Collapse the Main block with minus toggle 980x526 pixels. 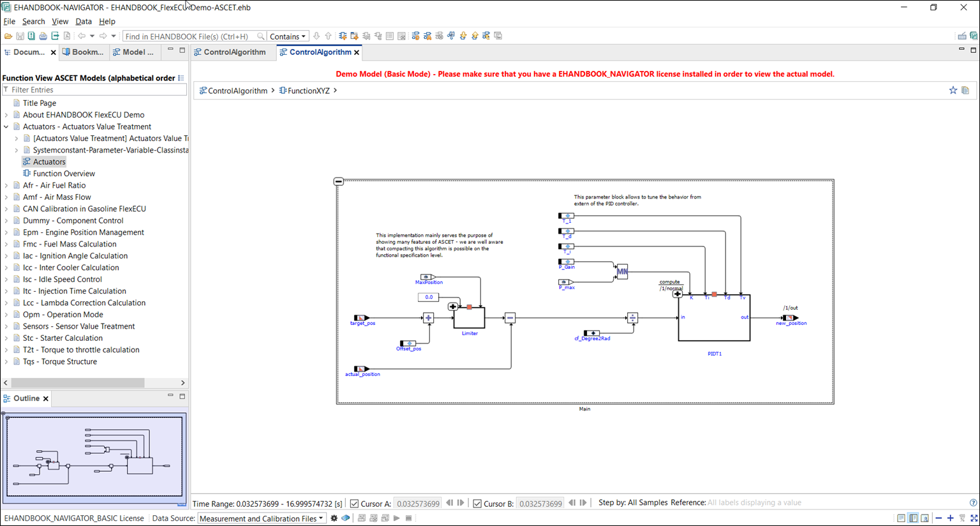point(339,182)
